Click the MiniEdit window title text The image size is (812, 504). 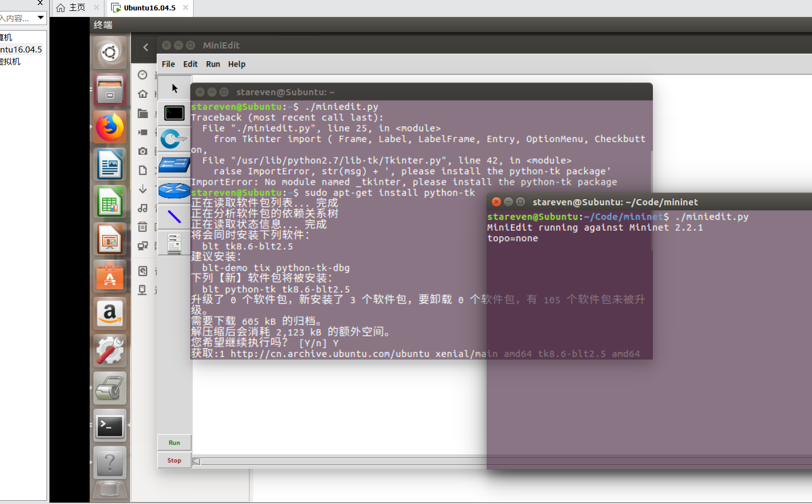[x=221, y=45]
